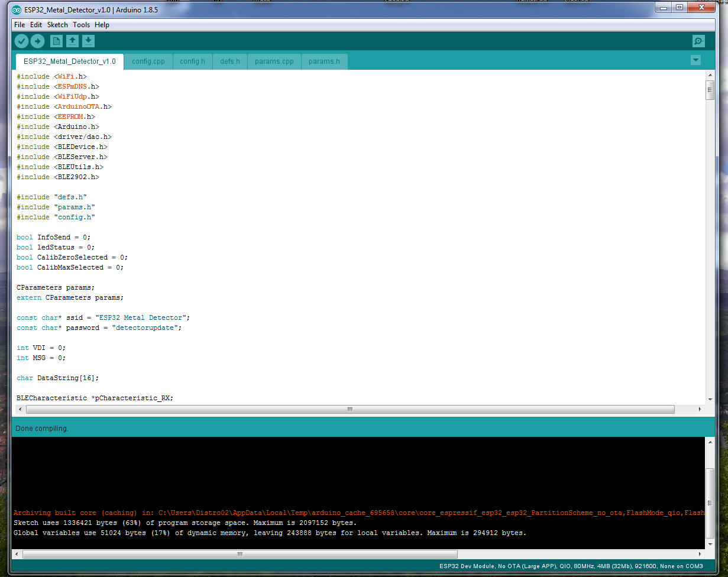
Task: Click the console horizontal scrollbar thumb
Action: [240, 555]
